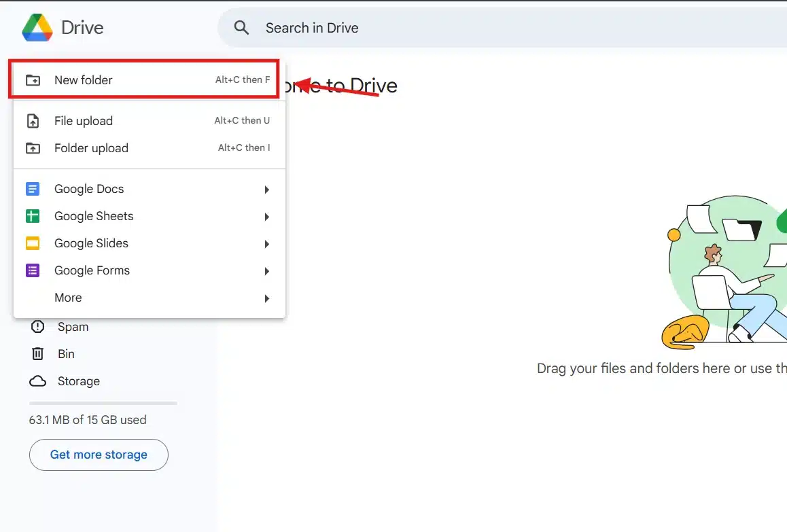This screenshot has height=532, width=787.
Task: Click the Bin trash icon in sidebar
Action: [x=37, y=353]
